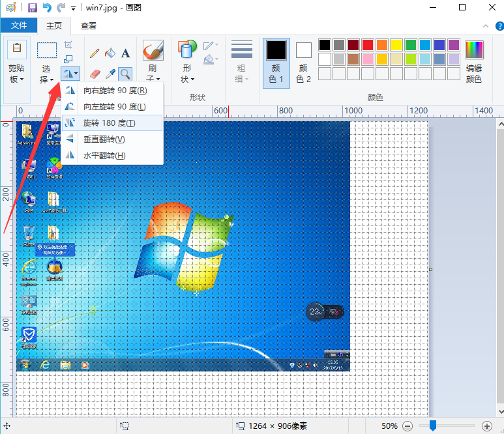This screenshot has height=434, width=504.
Task: Click the cursor position icon in status bar
Action: pyautogui.click(x=7, y=426)
